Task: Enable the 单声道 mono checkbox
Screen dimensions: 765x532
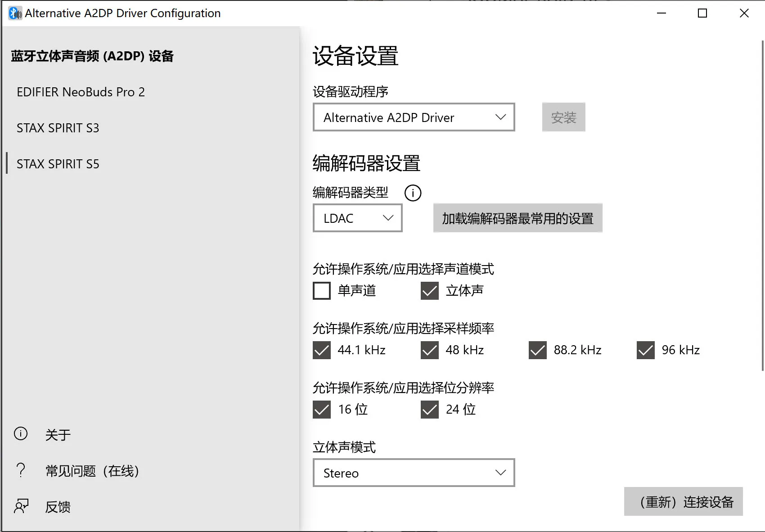Action: click(x=322, y=291)
